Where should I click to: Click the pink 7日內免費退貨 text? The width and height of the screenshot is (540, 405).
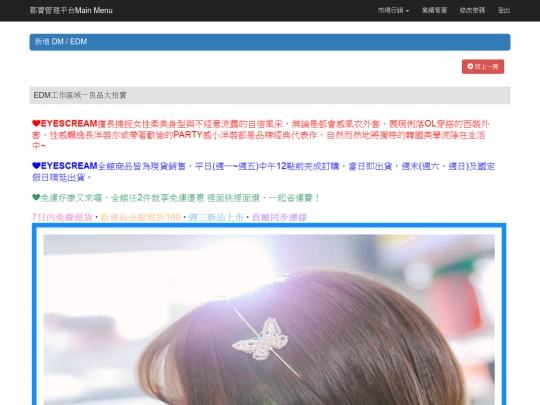click(x=62, y=217)
